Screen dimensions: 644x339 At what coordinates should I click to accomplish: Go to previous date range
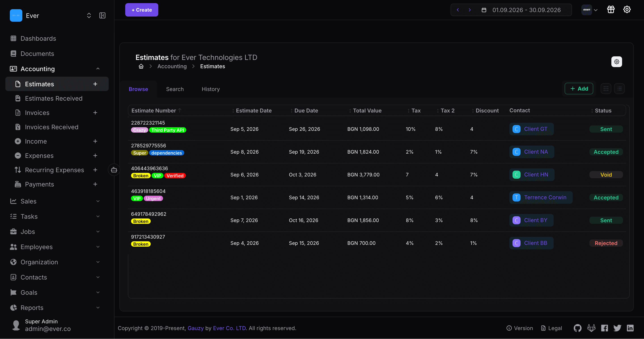pyautogui.click(x=458, y=10)
